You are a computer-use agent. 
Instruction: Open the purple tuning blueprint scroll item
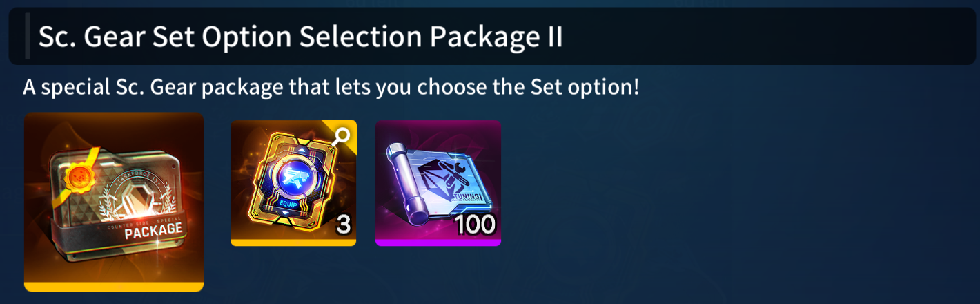(x=438, y=183)
